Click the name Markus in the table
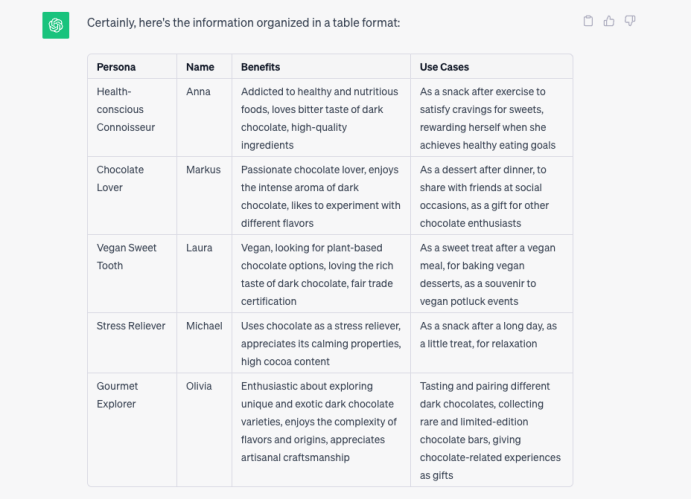This screenshot has width=691, height=499. (x=203, y=170)
